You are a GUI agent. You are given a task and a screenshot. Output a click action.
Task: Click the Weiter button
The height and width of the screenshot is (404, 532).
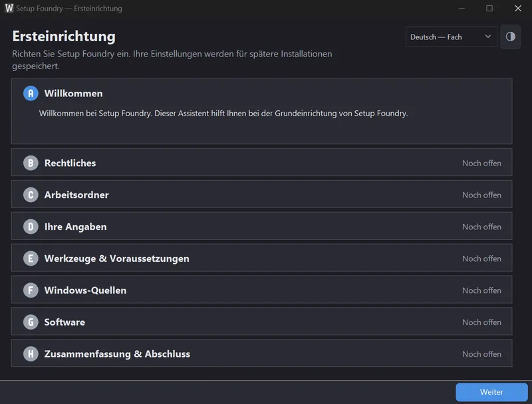(491, 392)
